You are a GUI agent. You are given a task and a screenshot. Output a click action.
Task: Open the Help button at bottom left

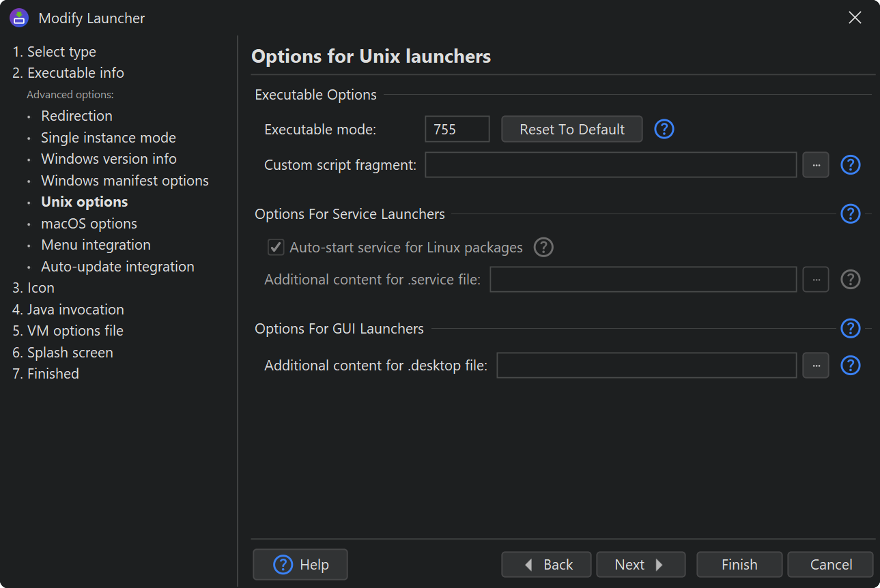tap(300, 565)
